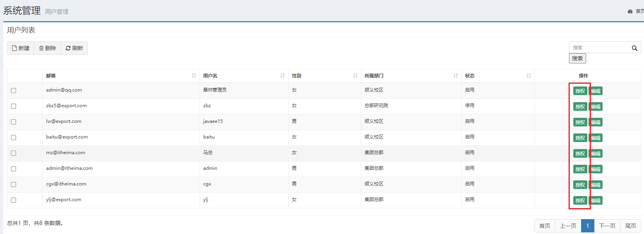Click the email zbz5@export.com
The image size is (644, 234).
click(66, 106)
